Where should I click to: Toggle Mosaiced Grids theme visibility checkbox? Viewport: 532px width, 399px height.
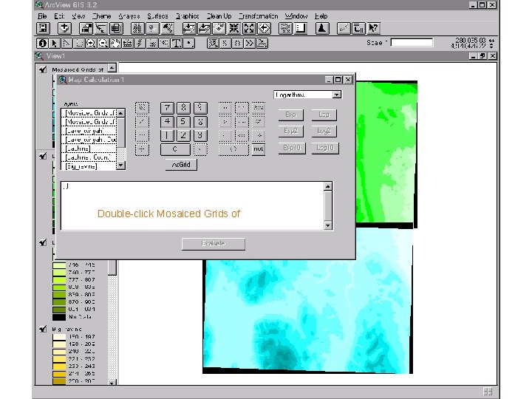pyautogui.click(x=43, y=69)
